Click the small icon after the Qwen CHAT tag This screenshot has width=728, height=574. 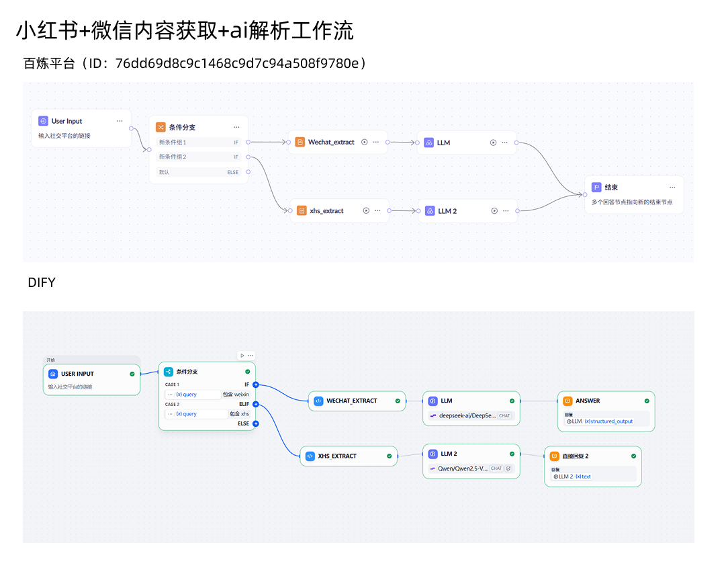(x=508, y=468)
